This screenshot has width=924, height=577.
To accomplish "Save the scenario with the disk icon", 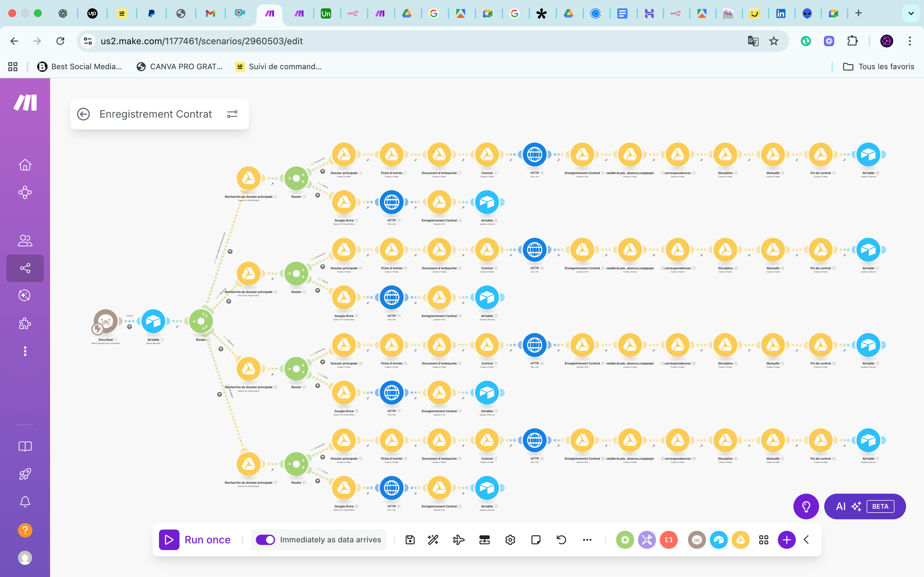I will (410, 539).
